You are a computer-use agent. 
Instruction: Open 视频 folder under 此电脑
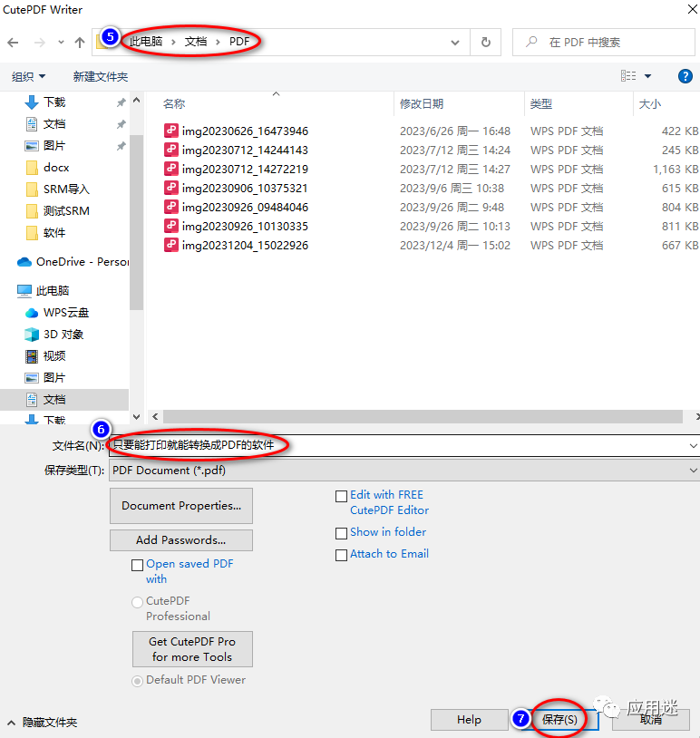54,355
